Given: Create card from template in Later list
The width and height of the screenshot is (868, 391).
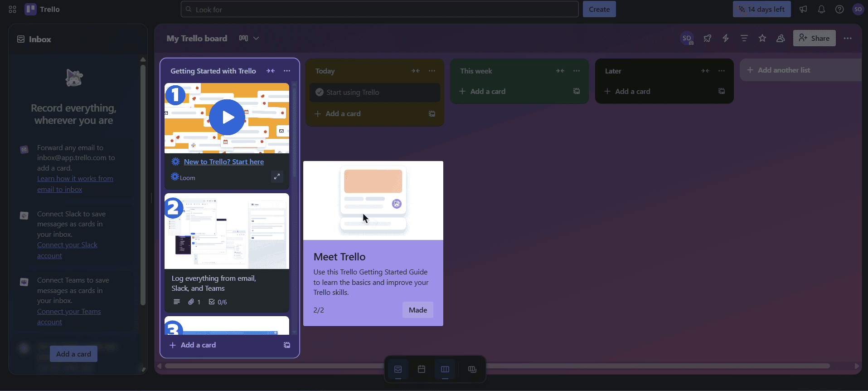Looking at the screenshot, I should [722, 91].
